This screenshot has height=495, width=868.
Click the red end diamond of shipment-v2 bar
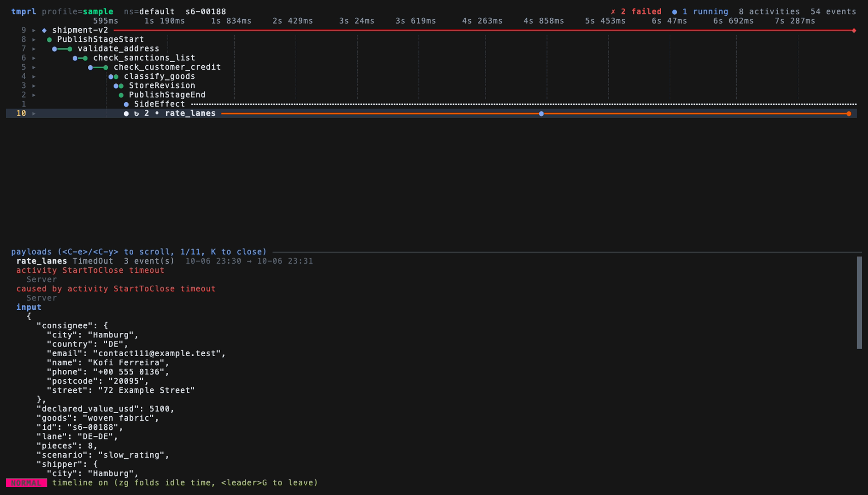click(854, 31)
